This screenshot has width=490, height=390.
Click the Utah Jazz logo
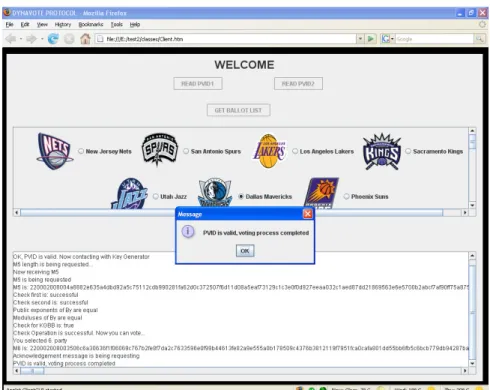pos(130,193)
